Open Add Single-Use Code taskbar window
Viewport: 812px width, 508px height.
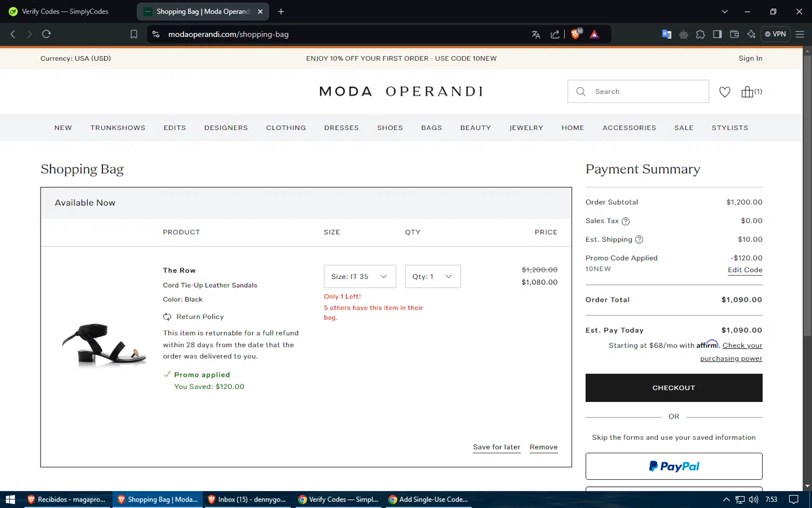click(x=428, y=499)
